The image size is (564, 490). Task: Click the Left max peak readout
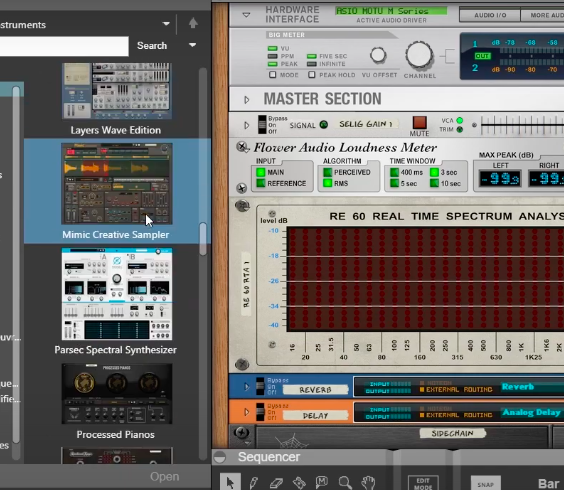[x=500, y=178]
